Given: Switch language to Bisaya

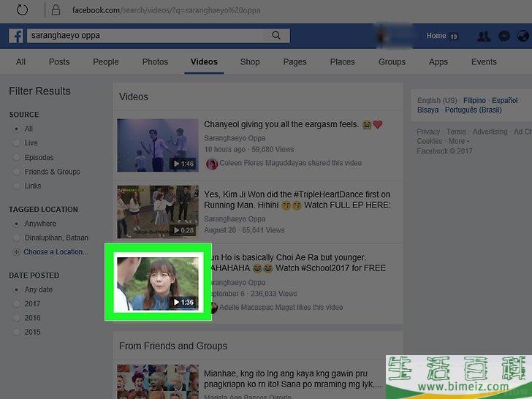Looking at the screenshot, I should [x=427, y=110].
